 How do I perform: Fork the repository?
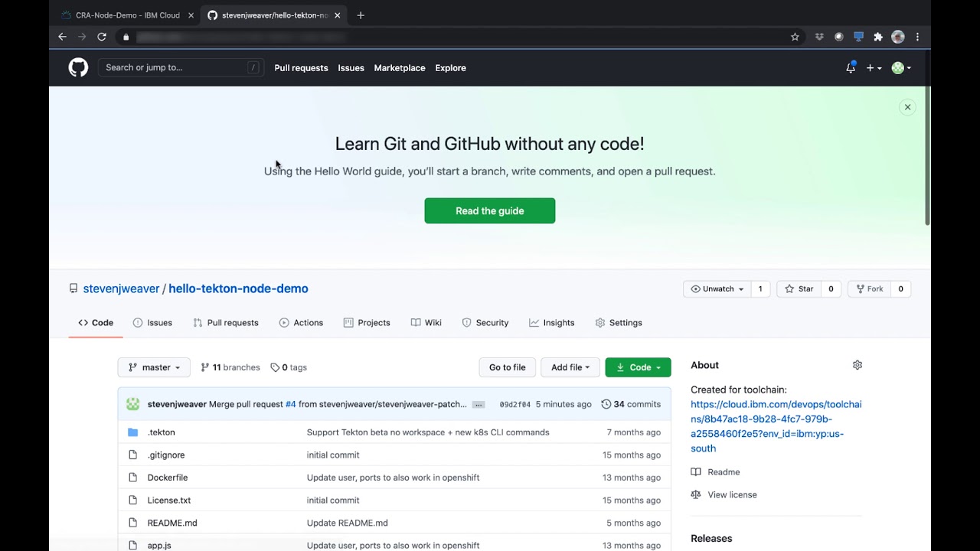tap(868, 289)
